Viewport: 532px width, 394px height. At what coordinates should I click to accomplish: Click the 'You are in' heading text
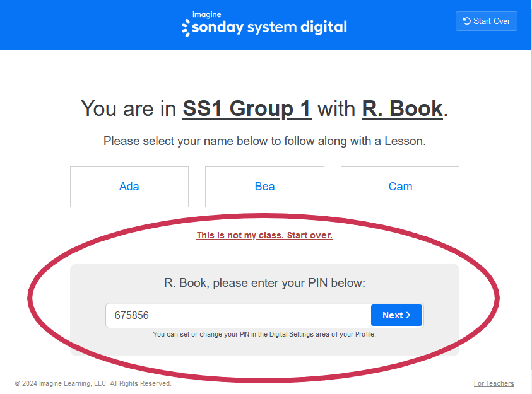point(129,108)
